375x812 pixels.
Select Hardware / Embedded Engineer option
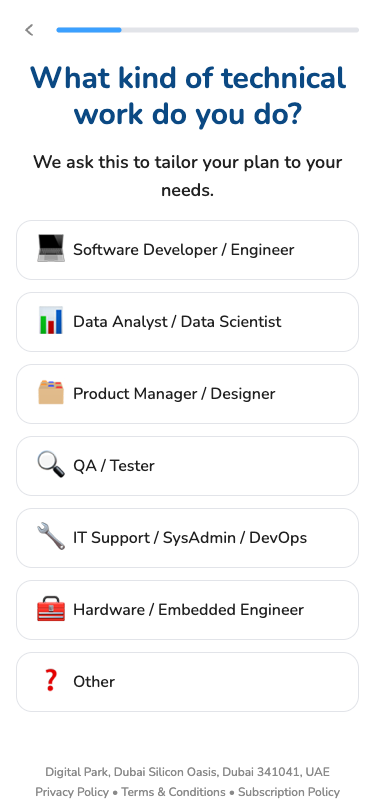188,610
